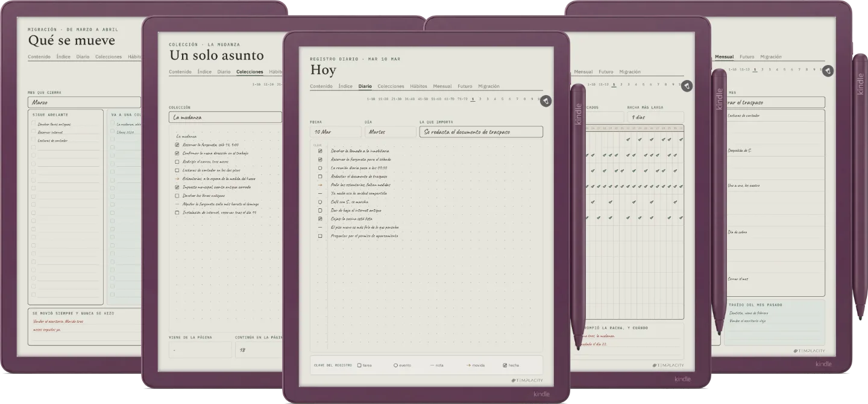Open Diario tab on the Un solo asunto page
Screen dimensions: 868x404
pyautogui.click(x=224, y=72)
